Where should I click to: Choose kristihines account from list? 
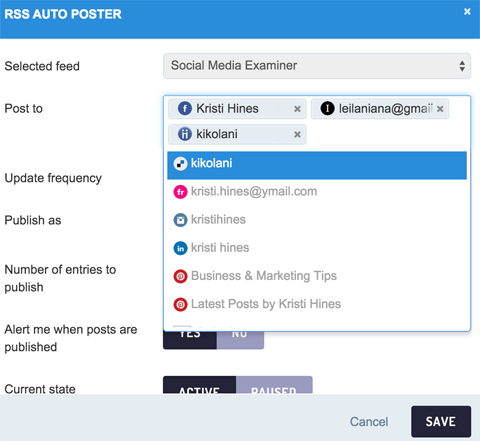pyautogui.click(x=317, y=220)
